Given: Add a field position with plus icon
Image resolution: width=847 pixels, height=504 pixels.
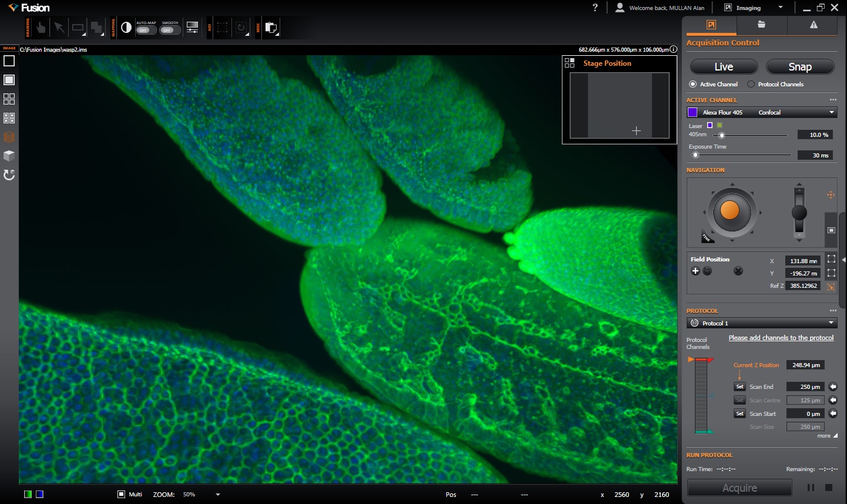Looking at the screenshot, I should click(695, 271).
